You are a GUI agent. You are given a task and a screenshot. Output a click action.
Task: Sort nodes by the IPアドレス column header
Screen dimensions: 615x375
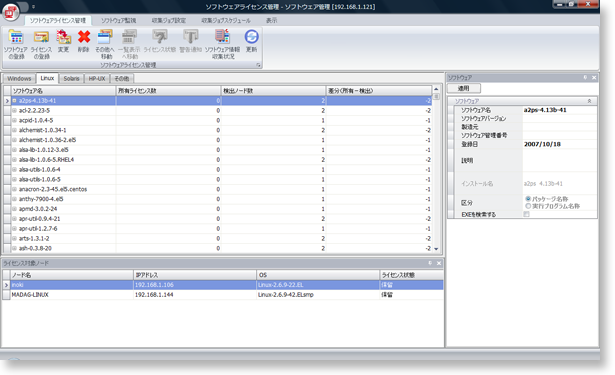pos(195,275)
